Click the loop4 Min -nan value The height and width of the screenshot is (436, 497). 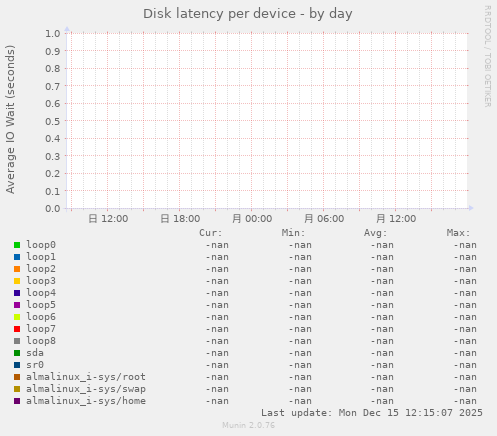coord(300,293)
